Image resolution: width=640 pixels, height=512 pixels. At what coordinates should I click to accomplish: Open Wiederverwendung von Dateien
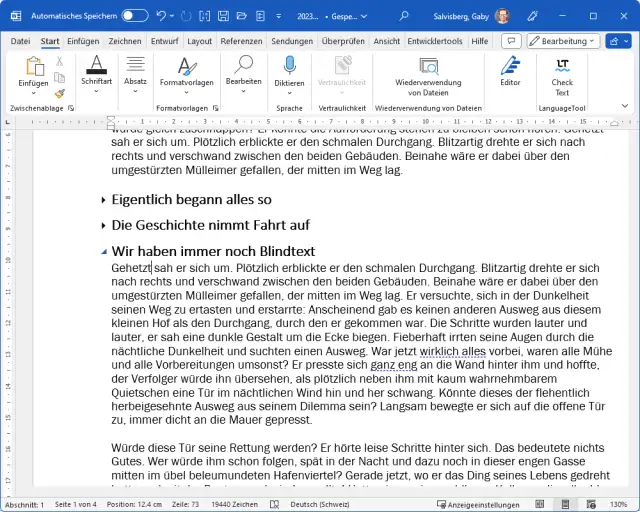click(428, 66)
